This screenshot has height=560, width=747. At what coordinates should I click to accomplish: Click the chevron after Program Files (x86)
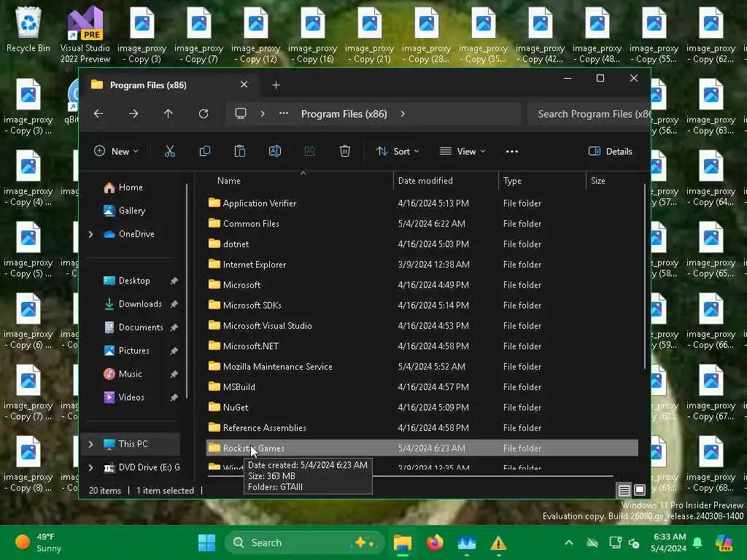pos(403,114)
